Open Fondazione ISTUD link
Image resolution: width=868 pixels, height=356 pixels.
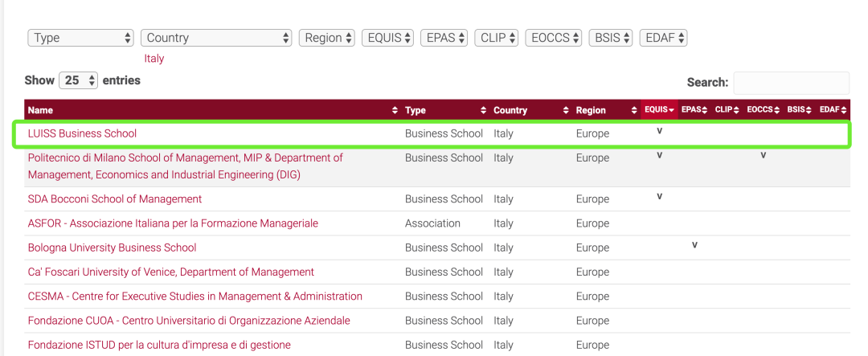[x=159, y=345]
